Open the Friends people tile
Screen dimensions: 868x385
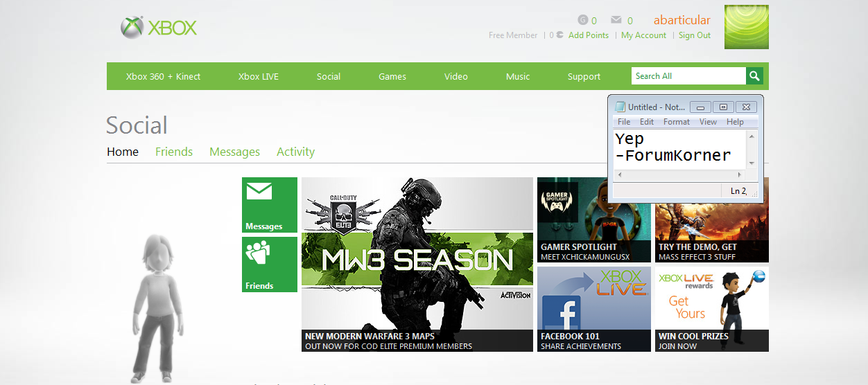(270, 265)
